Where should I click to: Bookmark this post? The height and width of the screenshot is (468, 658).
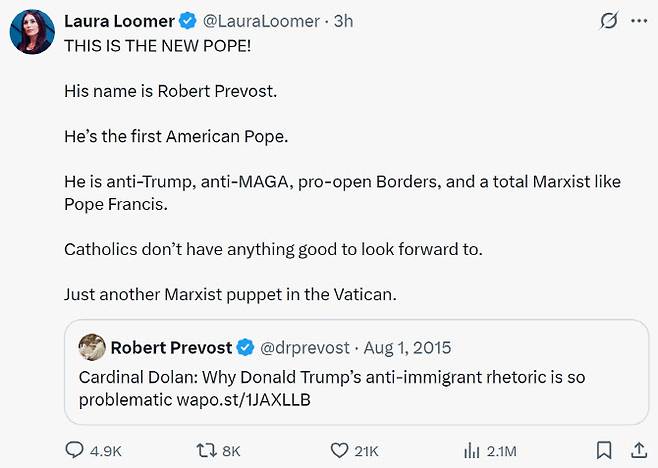(604, 450)
